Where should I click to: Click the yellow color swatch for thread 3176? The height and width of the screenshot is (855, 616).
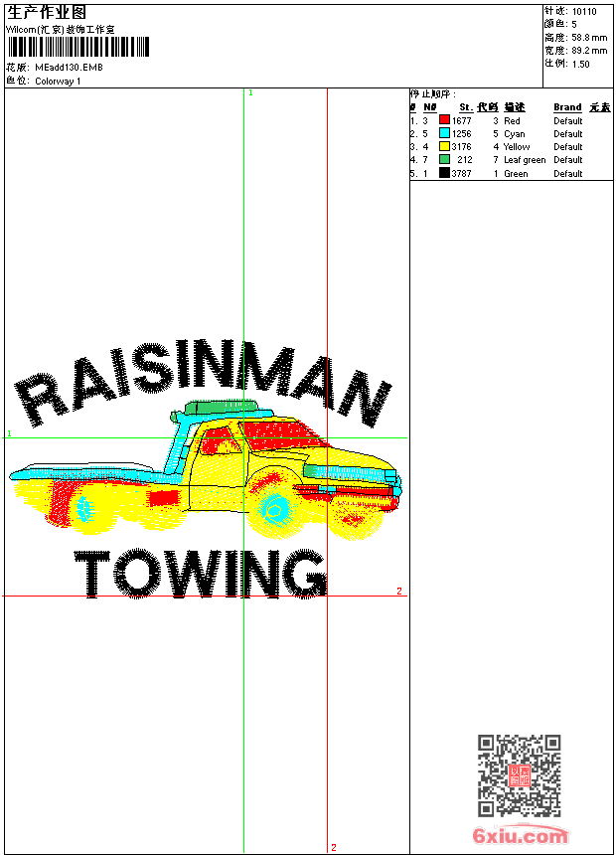[x=444, y=146]
